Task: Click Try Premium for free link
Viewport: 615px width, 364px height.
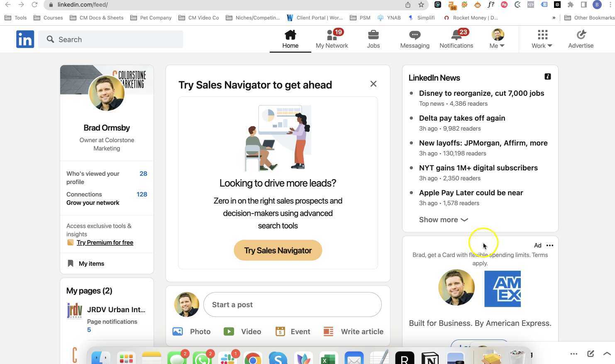Action: [105, 243]
